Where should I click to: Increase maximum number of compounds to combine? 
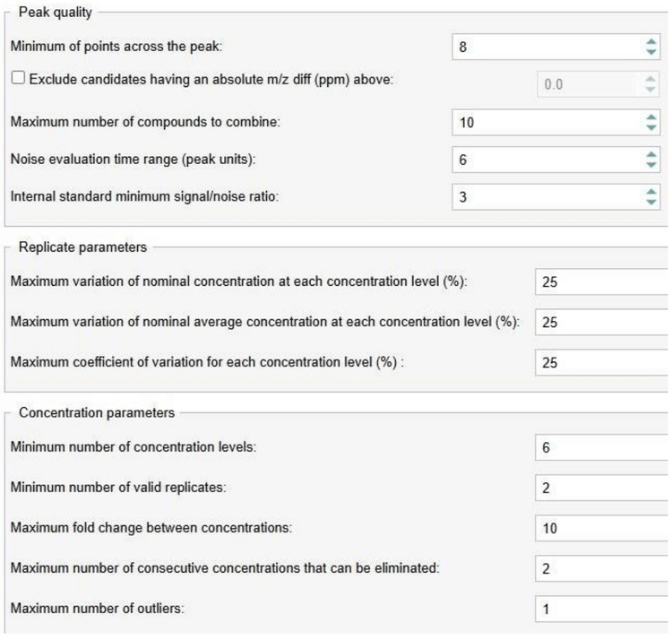(x=651, y=117)
